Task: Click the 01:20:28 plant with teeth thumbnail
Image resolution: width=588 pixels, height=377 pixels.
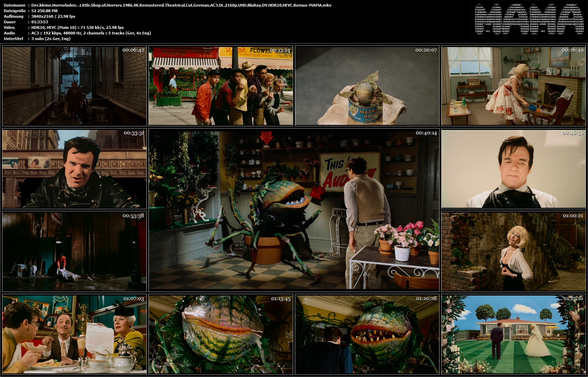Action: (x=367, y=335)
